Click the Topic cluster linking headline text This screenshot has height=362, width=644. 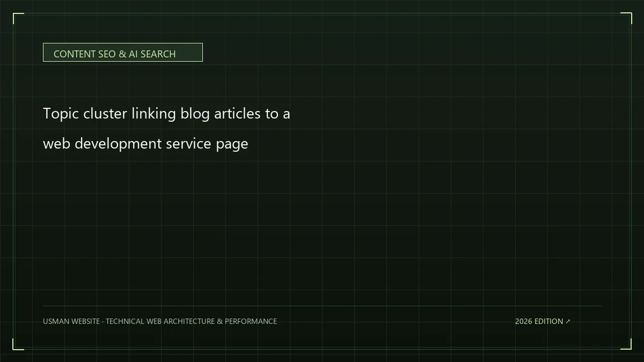[166, 129]
